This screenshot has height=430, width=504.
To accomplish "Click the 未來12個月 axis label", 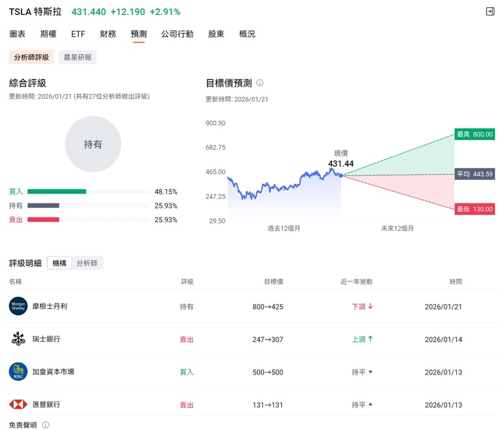I will (397, 229).
